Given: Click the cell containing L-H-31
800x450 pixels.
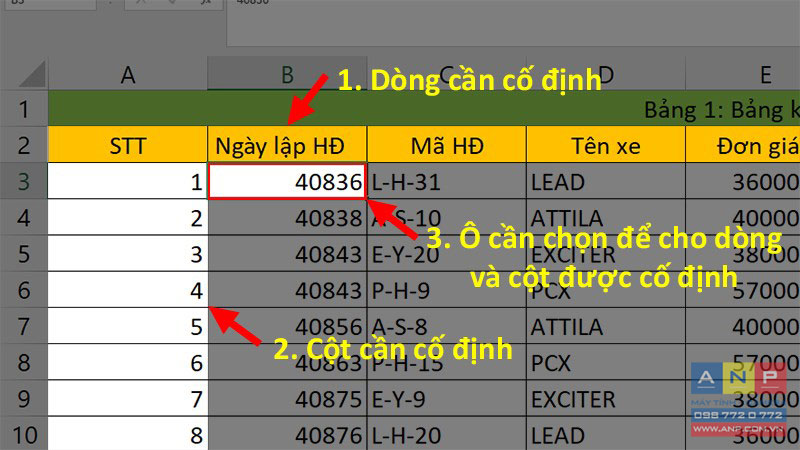Looking at the screenshot, I should (446, 181).
